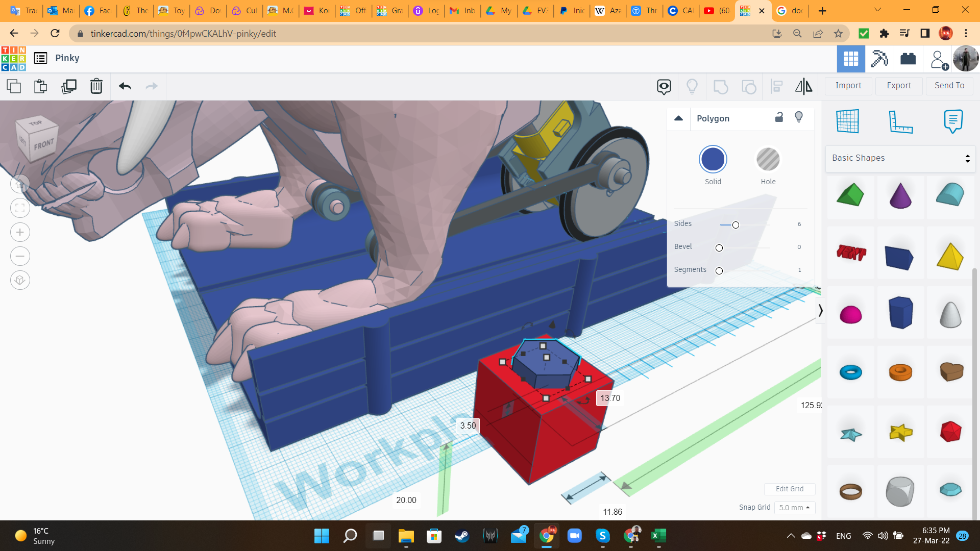The image size is (980, 551).
Task: Select Solid mode for polygon
Action: (713, 160)
